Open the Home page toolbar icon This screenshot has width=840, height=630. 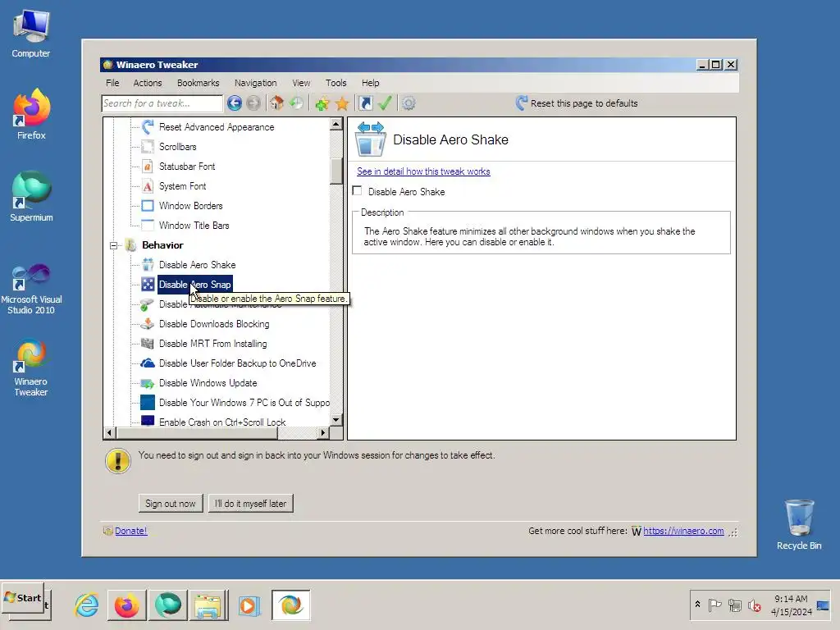pos(276,103)
